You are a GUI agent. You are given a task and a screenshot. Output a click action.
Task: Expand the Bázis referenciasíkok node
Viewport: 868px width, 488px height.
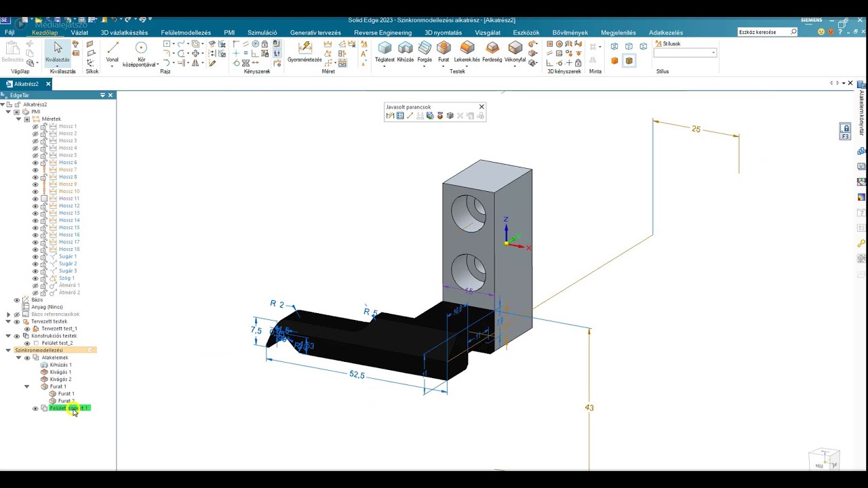pos(8,314)
